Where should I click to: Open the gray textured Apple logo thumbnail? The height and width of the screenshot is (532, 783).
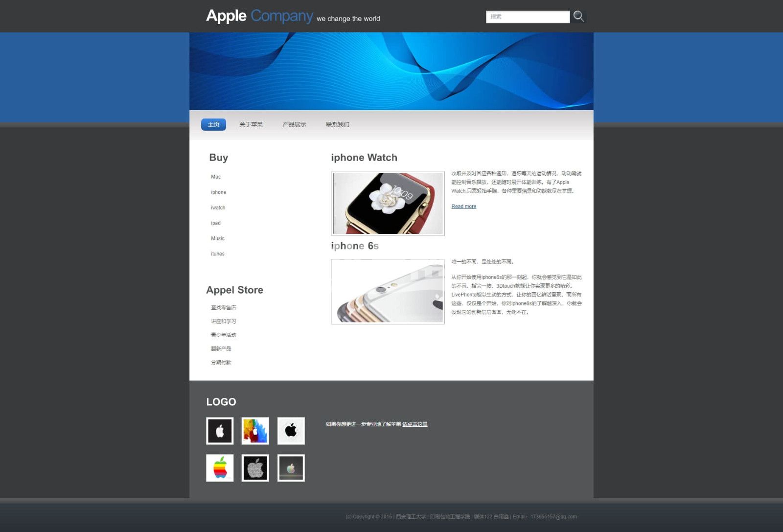coord(255,468)
